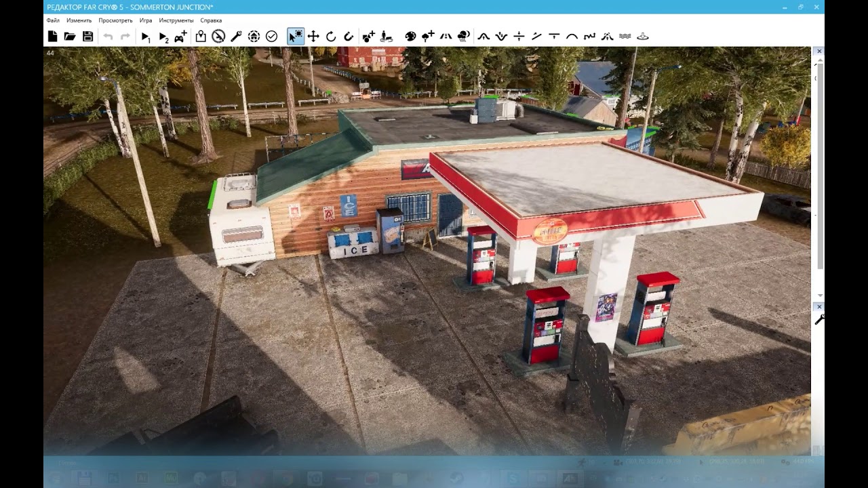The image size is (868, 488).
Task: Open weather cloud settings
Action: pos(463,37)
